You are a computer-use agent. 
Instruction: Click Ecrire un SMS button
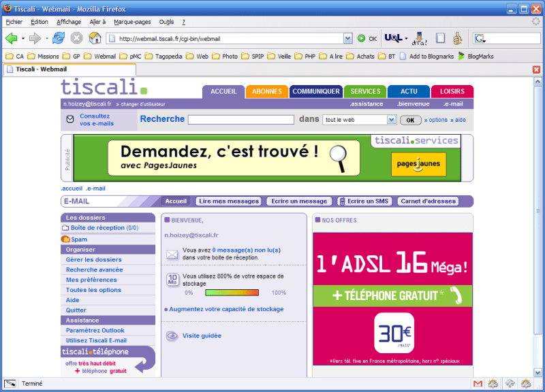point(364,201)
